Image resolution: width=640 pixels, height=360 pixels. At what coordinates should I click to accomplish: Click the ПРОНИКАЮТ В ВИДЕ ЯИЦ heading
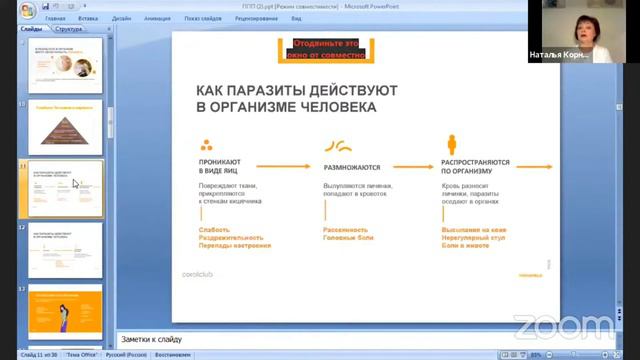[x=220, y=167]
